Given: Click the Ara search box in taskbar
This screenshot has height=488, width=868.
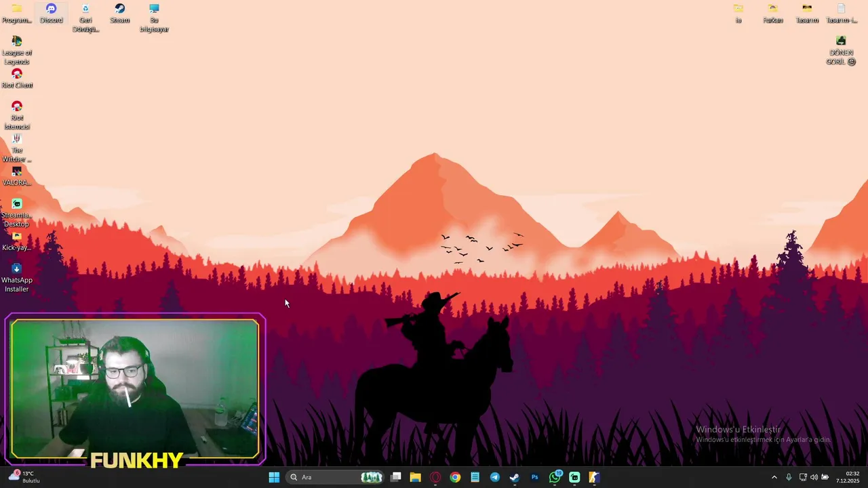Looking at the screenshot, I should point(336,477).
